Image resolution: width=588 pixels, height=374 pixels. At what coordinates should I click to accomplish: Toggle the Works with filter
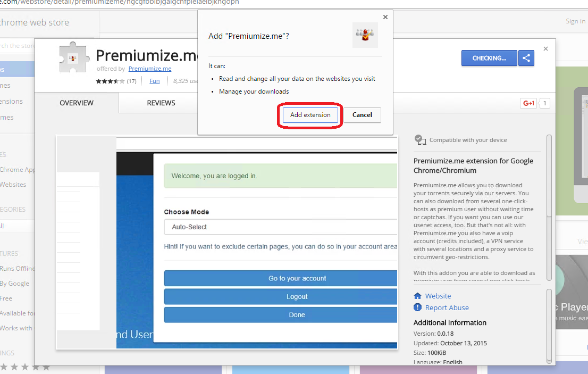coord(16,328)
